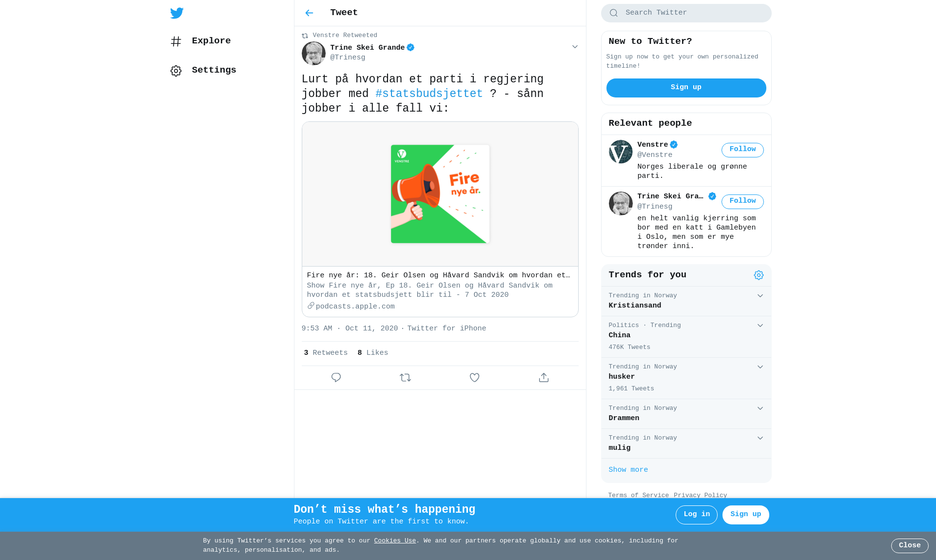Click Show more under trends
Screen dimensions: 936x560
click(628, 470)
